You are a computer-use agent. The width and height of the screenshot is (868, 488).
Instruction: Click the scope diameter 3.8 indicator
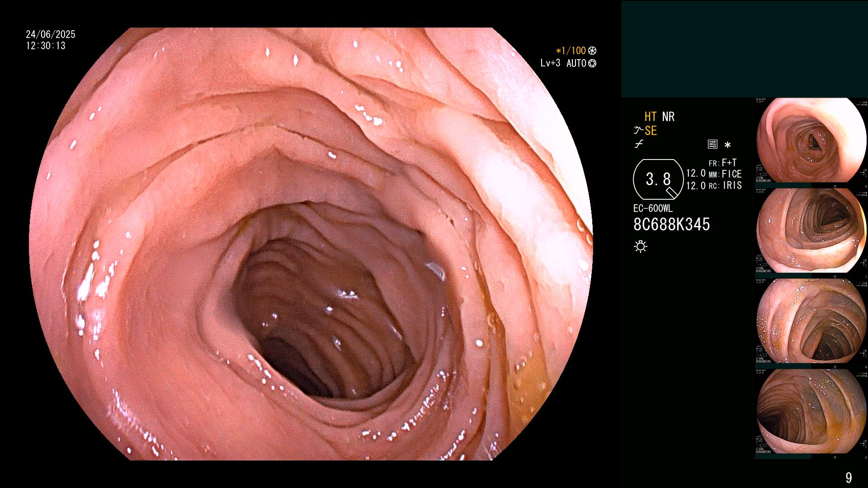click(x=658, y=179)
